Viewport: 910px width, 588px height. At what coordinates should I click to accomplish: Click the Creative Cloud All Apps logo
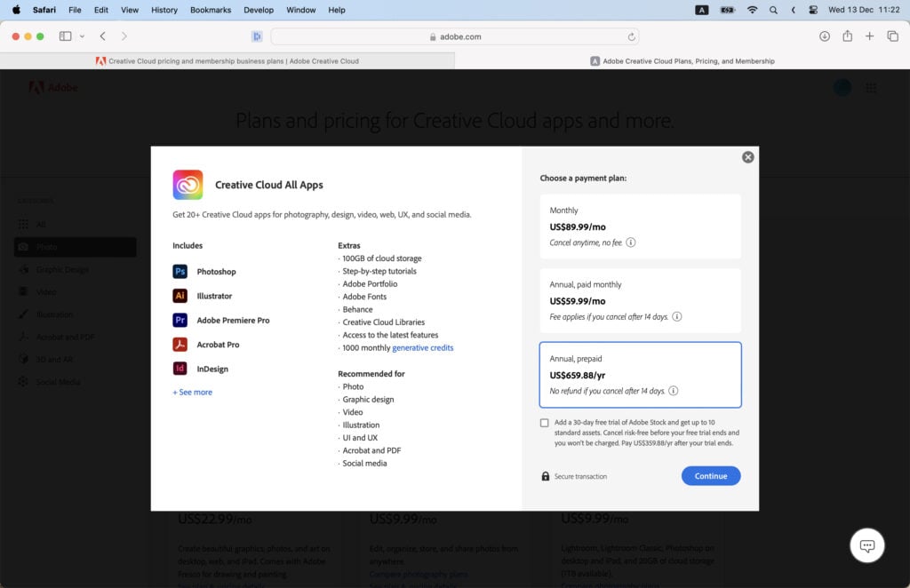(188, 184)
